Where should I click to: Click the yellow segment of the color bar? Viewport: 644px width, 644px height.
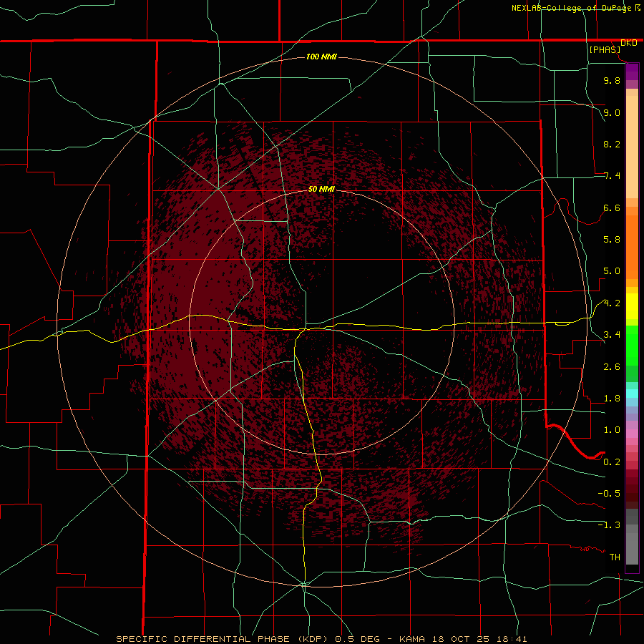(632, 306)
